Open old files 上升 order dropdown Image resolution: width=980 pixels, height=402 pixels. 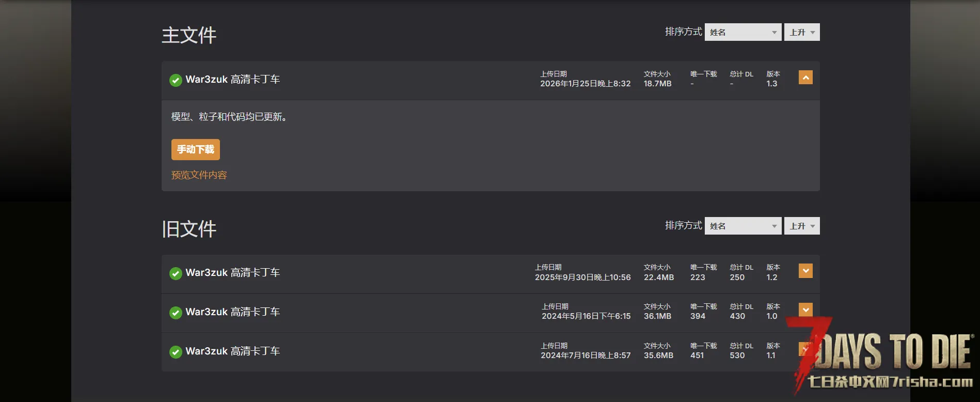click(801, 226)
